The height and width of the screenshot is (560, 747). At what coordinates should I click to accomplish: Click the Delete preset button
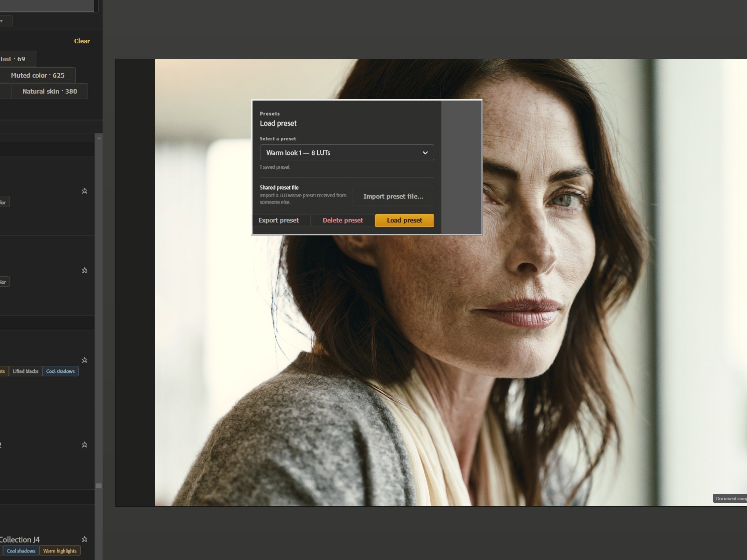coord(343,220)
